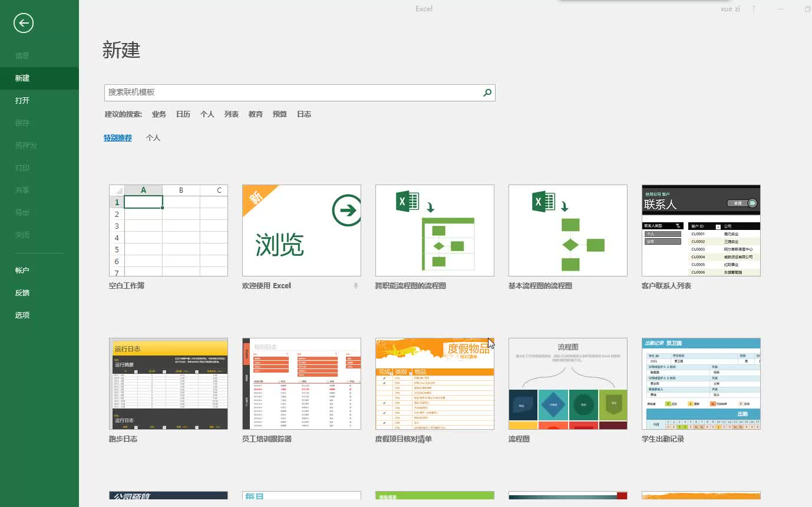The width and height of the screenshot is (812, 507).
Task: Click 另存为 in the sidebar
Action: pos(26,146)
